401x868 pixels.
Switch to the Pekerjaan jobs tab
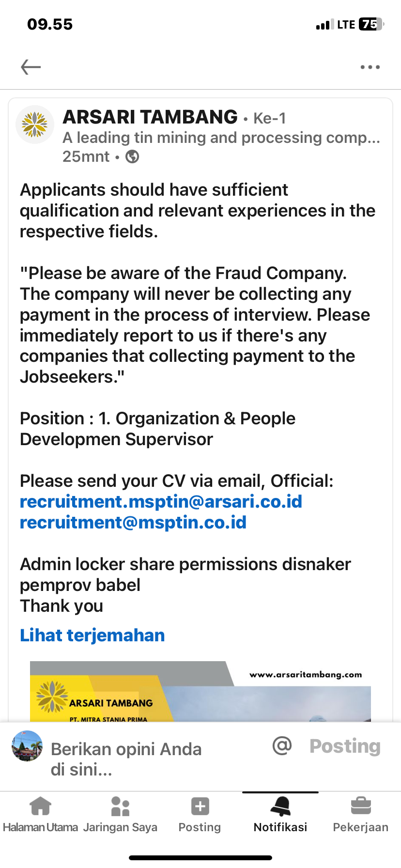point(360,814)
